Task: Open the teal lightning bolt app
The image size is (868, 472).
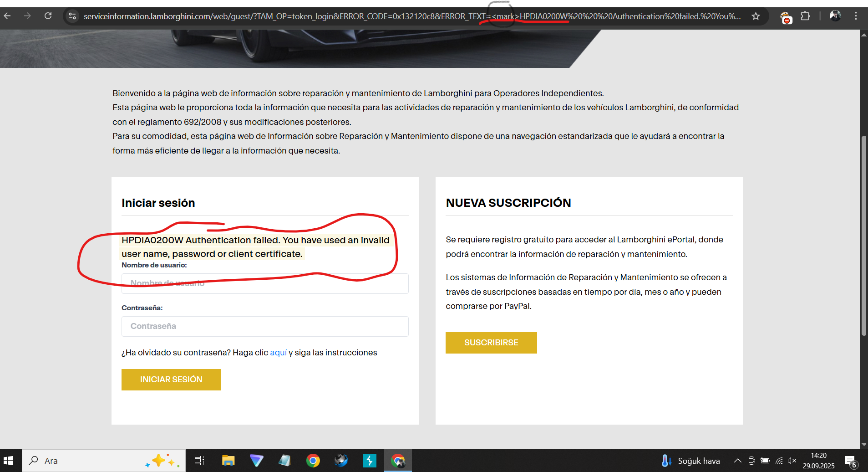Action: point(369,461)
